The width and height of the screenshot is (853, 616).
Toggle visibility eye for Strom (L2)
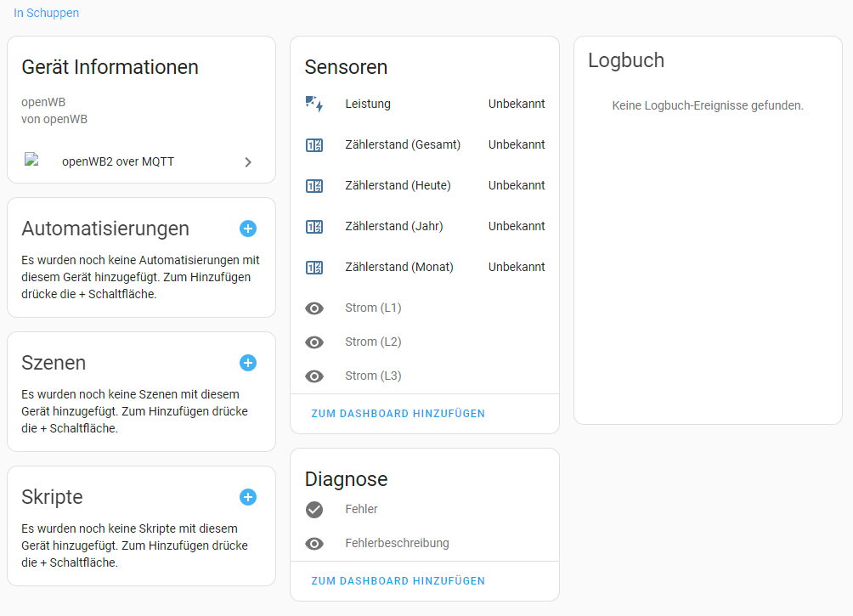314,342
